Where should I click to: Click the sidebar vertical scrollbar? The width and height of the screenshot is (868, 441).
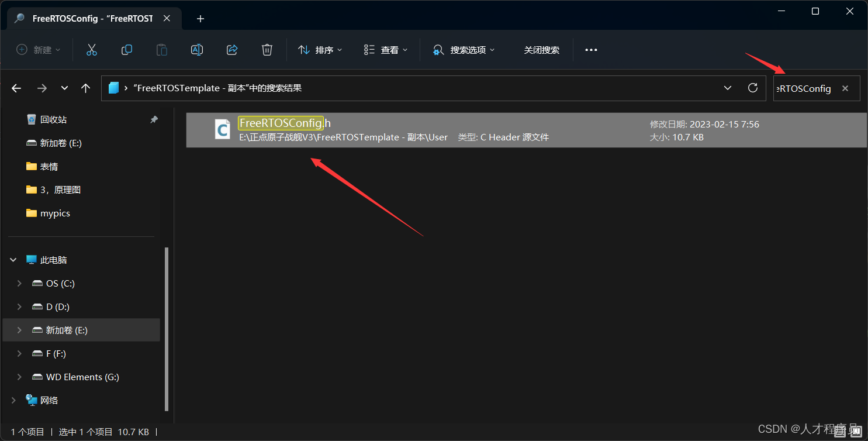167,329
